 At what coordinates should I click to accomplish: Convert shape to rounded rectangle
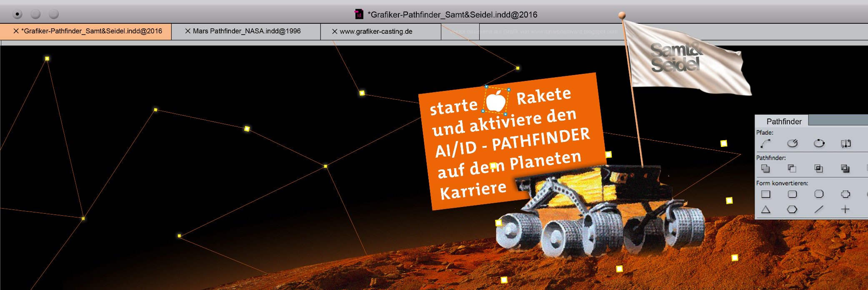(x=792, y=194)
